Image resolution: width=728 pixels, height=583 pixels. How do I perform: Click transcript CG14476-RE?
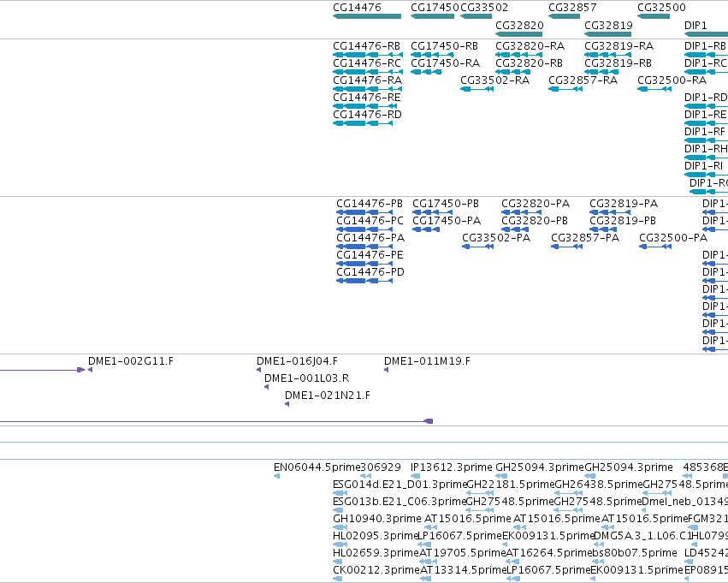(x=365, y=106)
